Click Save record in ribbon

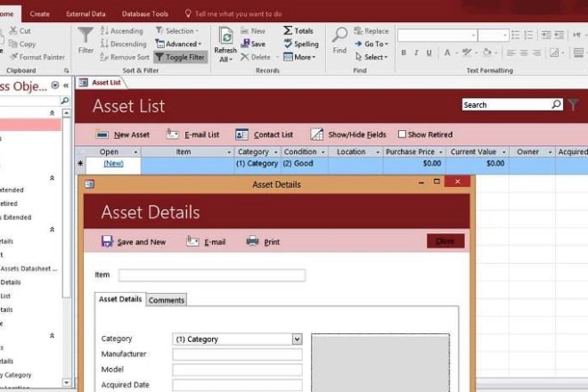[x=253, y=44]
